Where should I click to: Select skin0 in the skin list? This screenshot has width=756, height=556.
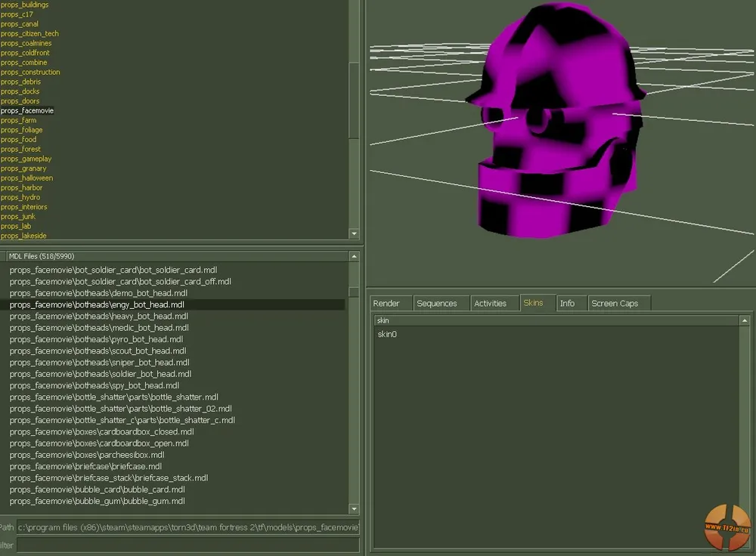click(387, 334)
